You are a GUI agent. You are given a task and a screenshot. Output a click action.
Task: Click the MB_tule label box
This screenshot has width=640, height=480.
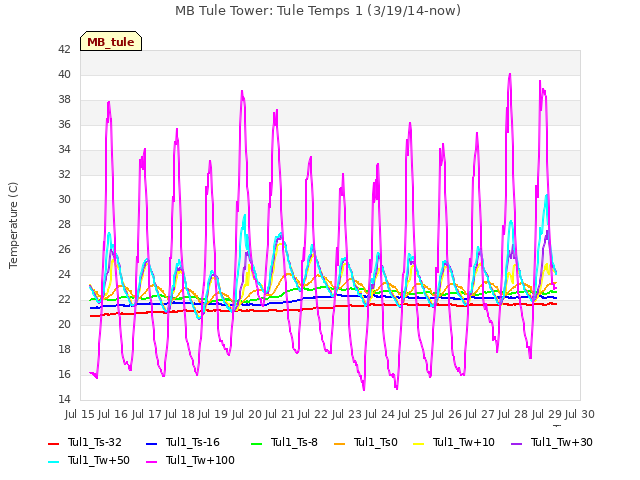click(x=111, y=41)
